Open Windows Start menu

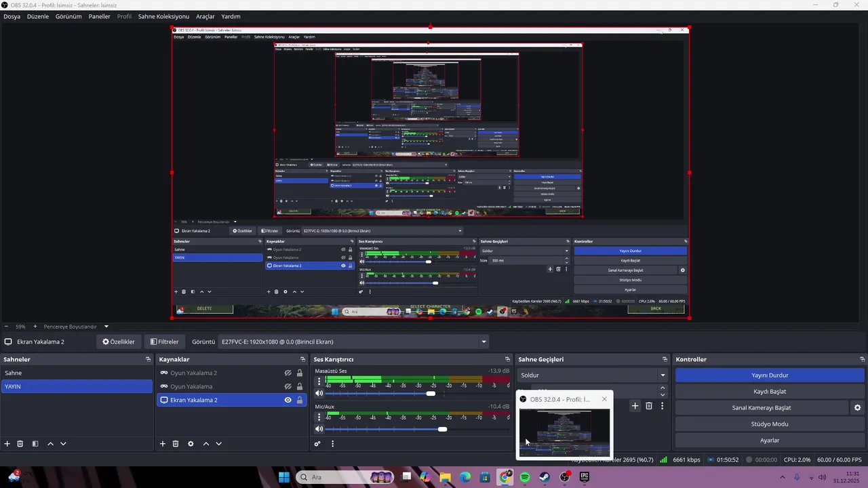coord(284,477)
